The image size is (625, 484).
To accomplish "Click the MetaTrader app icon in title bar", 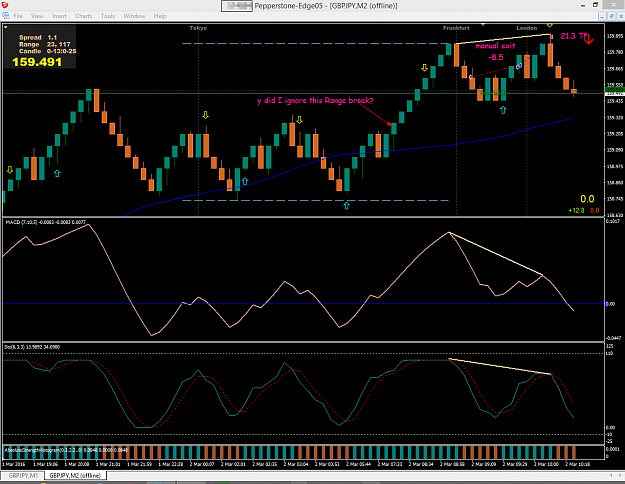I will (4, 5).
